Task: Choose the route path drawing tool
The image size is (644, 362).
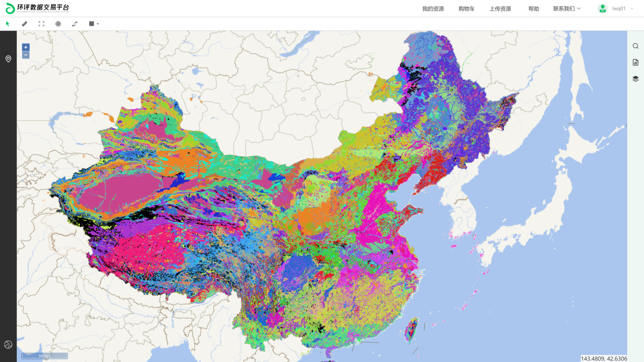Action: coord(75,24)
